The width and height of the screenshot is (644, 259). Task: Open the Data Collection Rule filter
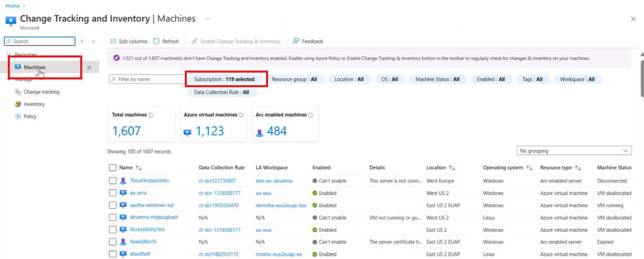click(x=222, y=92)
